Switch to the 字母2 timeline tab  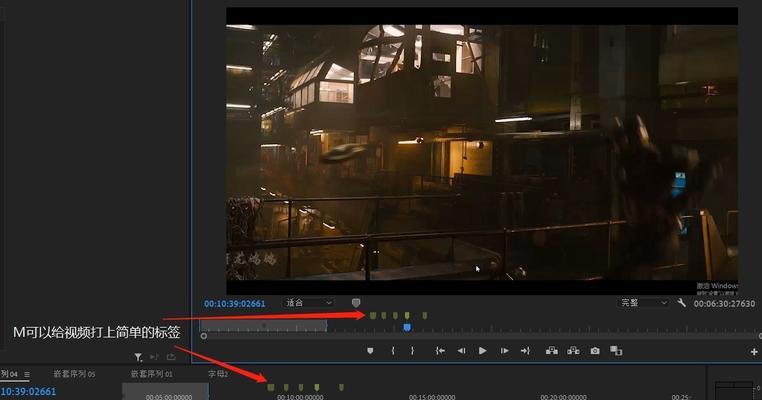(x=218, y=374)
